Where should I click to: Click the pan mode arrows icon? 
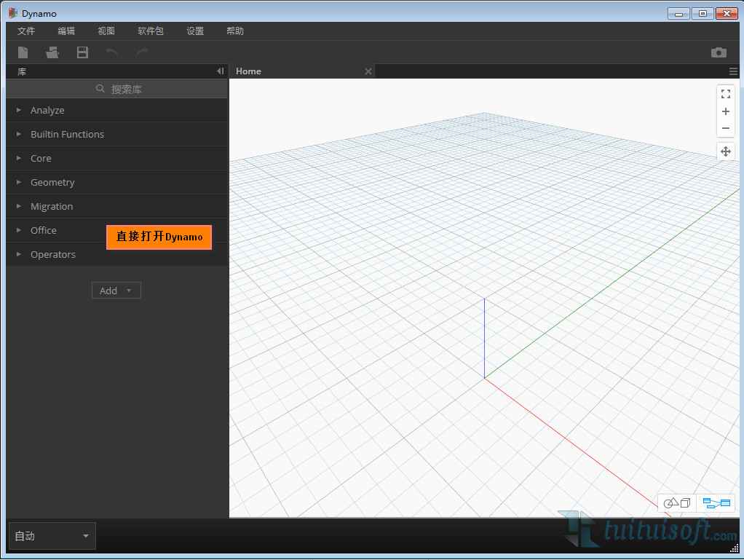(x=725, y=151)
